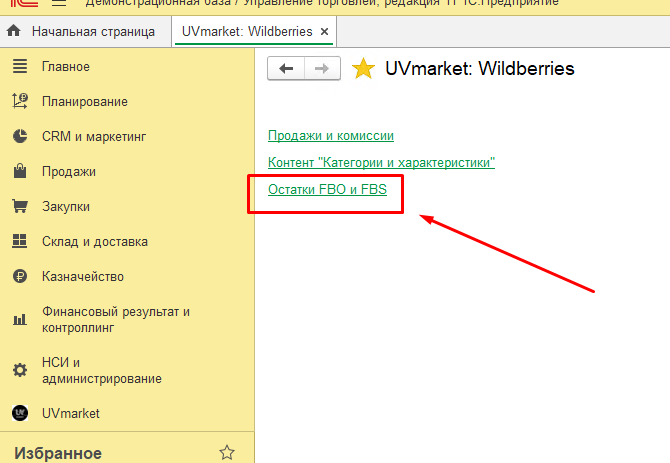
Task: Go back with the left arrow button
Action: tap(286, 68)
